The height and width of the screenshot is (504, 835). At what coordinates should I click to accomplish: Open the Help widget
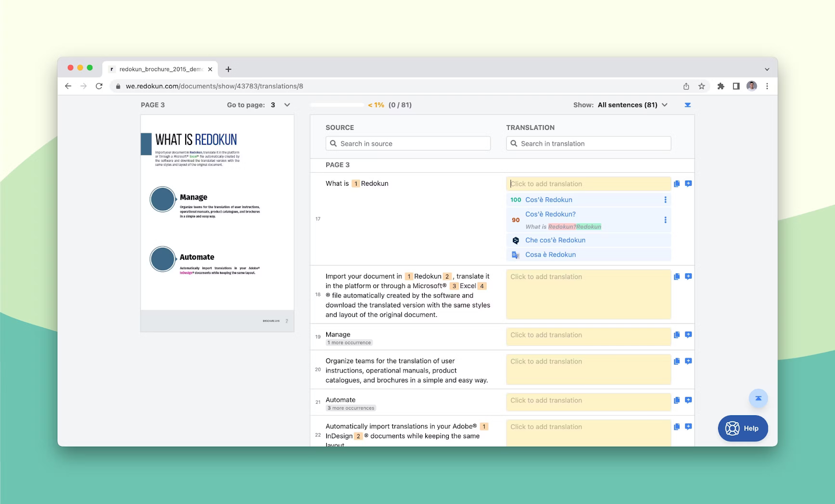coord(742,428)
